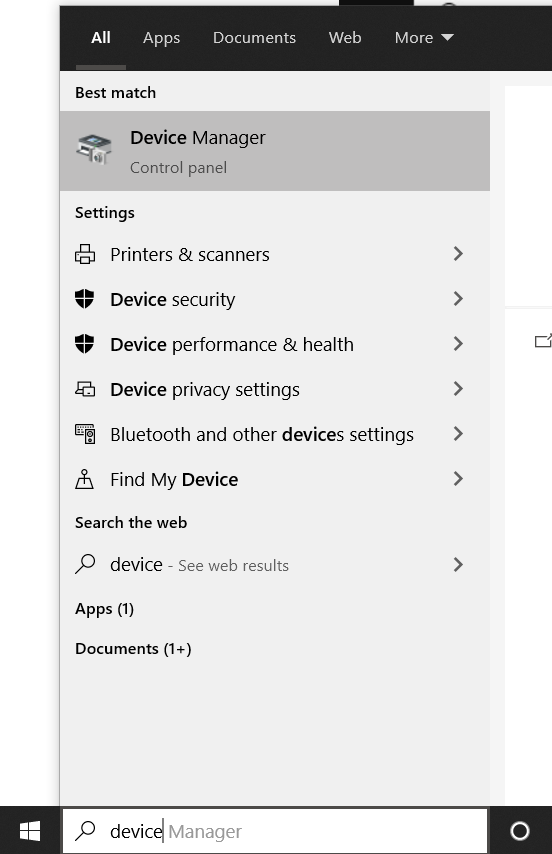Screen dimensions: 552x854
Task: Expand the More dropdown filter
Action: click(424, 38)
